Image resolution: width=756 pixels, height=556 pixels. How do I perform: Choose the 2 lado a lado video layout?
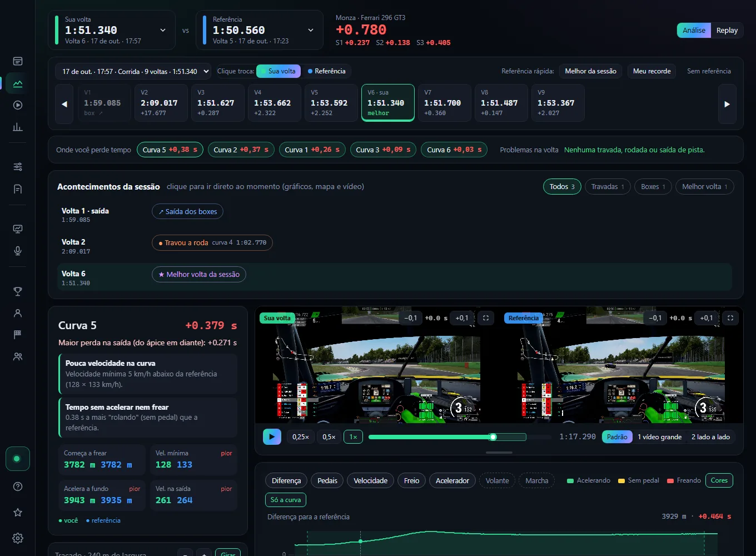[x=710, y=437]
